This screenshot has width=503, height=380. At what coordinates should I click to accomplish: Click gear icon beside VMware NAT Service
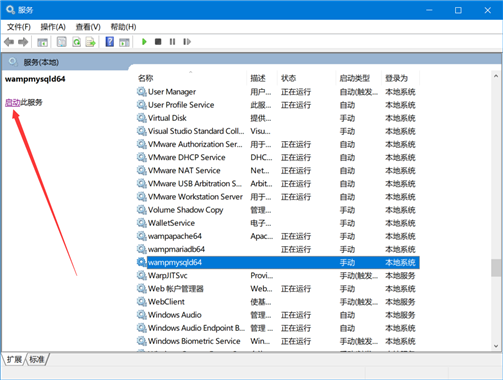(142, 170)
